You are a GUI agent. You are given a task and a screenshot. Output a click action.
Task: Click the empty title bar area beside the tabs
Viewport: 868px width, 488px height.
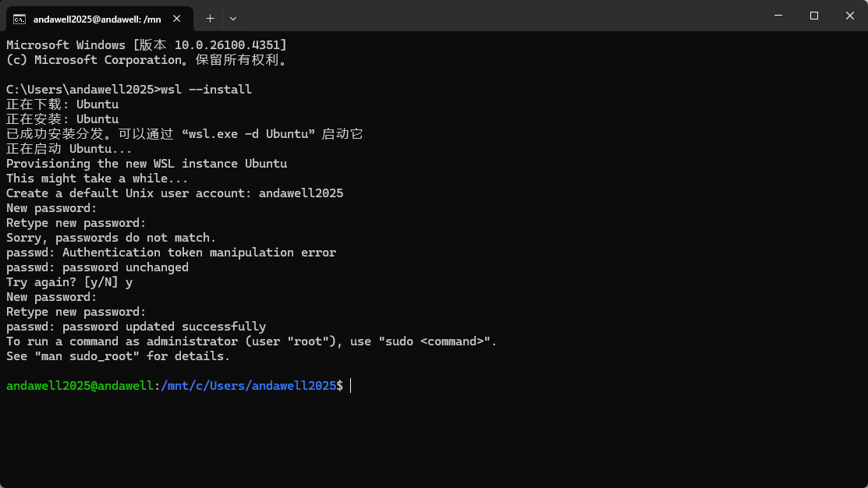[x=498, y=16]
